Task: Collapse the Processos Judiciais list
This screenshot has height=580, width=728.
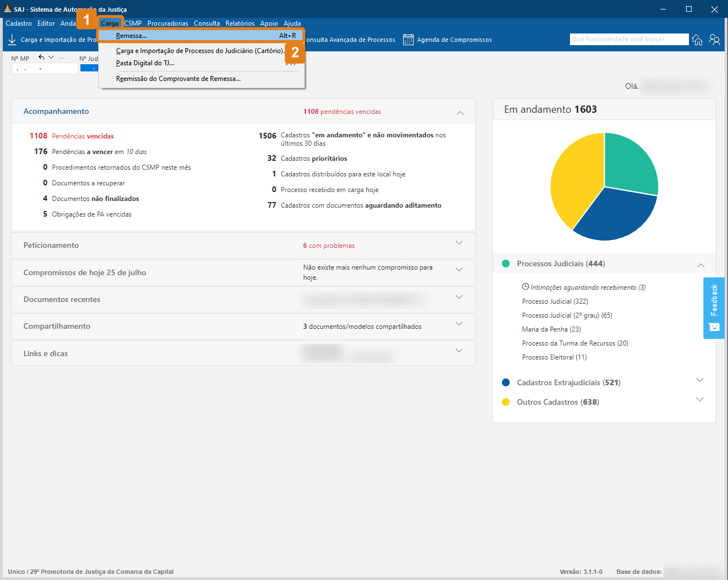Action: (x=701, y=265)
